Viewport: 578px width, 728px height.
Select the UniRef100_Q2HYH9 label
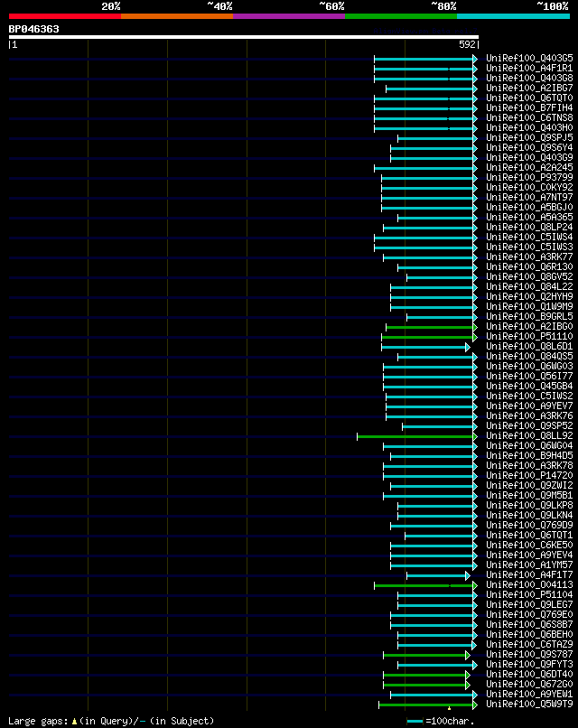tap(529, 296)
